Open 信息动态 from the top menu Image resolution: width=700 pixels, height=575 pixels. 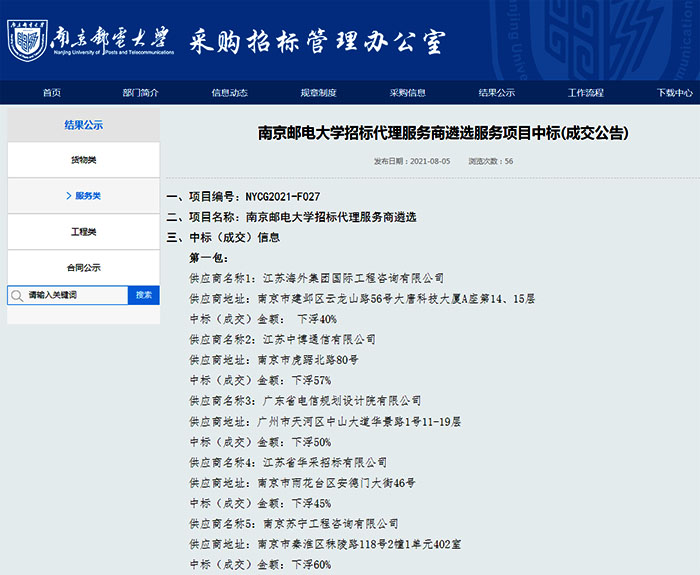[x=229, y=93]
